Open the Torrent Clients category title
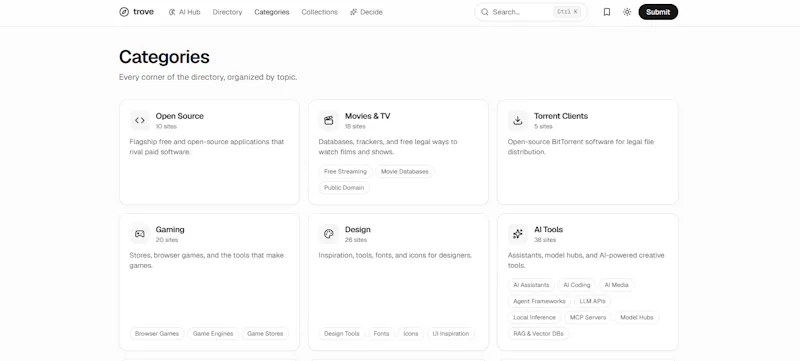 point(561,116)
